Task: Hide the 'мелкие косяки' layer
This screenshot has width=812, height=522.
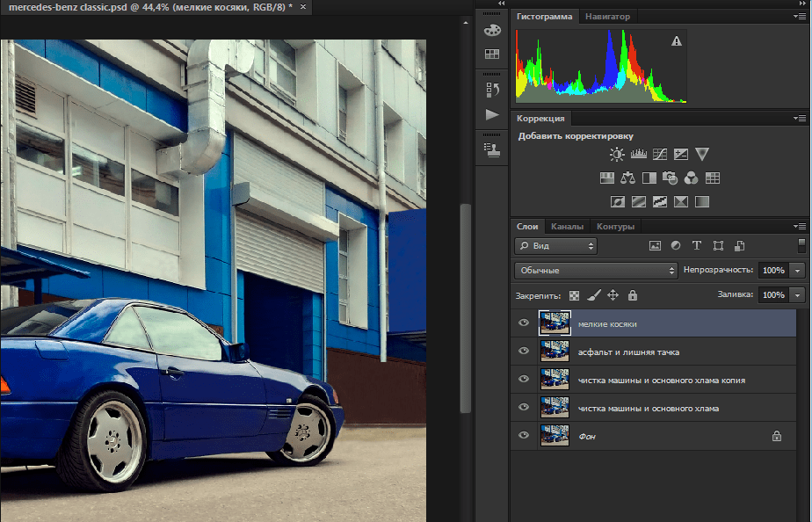Action: 524,323
